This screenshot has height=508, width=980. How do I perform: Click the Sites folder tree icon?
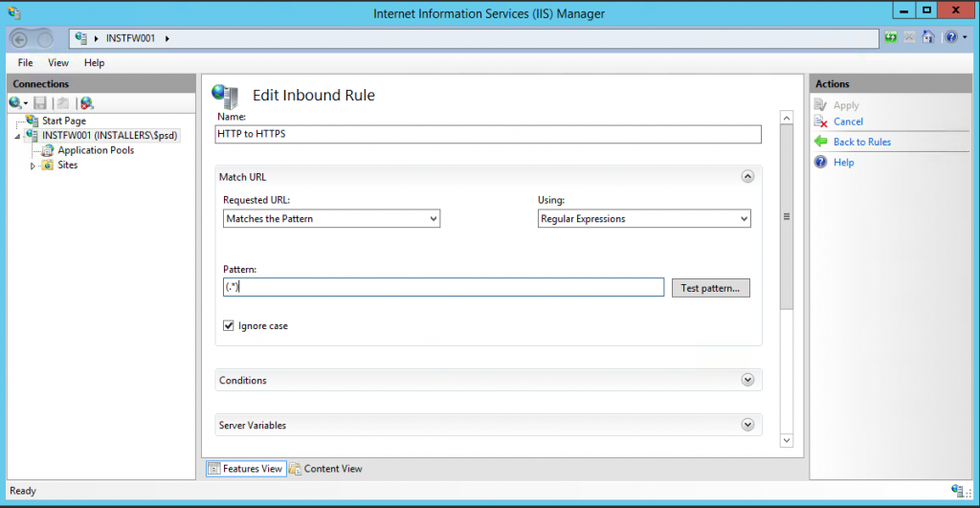tap(48, 165)
